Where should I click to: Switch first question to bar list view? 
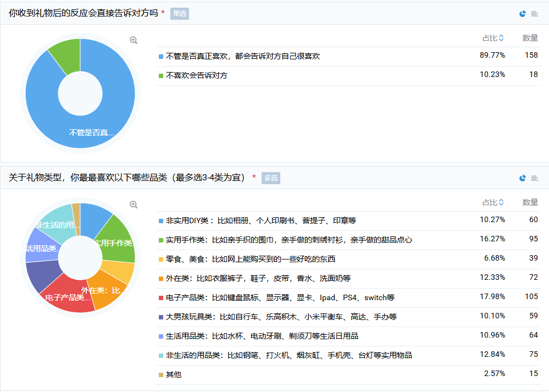pos(534,14)
